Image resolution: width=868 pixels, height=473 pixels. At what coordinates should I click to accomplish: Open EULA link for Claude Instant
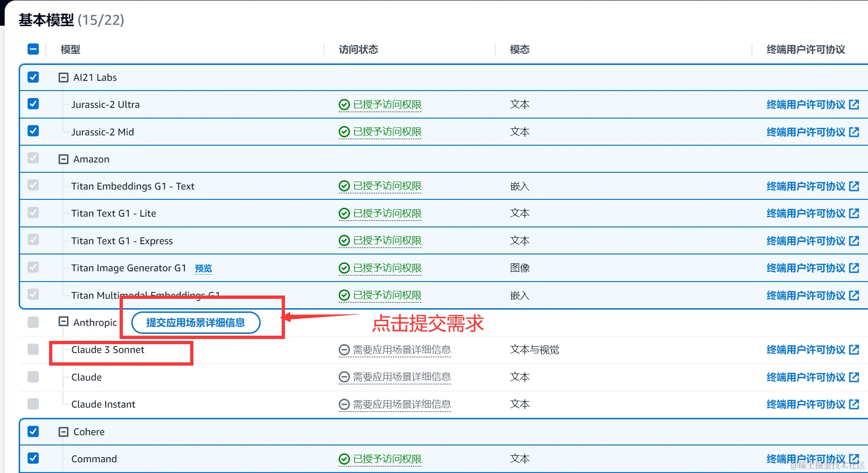(813, 404)
